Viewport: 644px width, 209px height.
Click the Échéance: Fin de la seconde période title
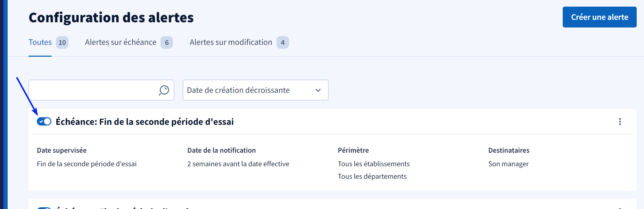pyautogui.click(x=145, y=122)
